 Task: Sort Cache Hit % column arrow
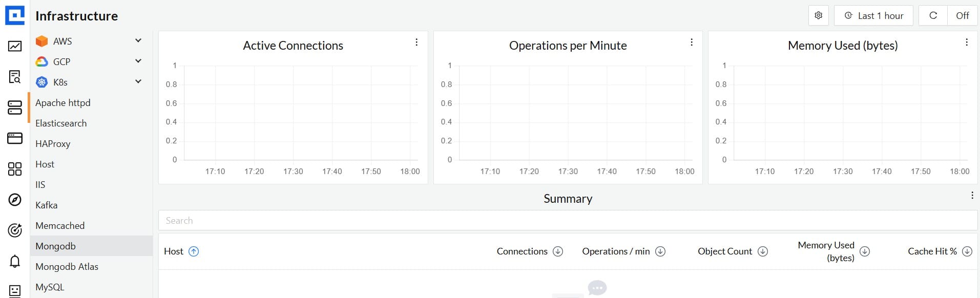pos(967,251)
